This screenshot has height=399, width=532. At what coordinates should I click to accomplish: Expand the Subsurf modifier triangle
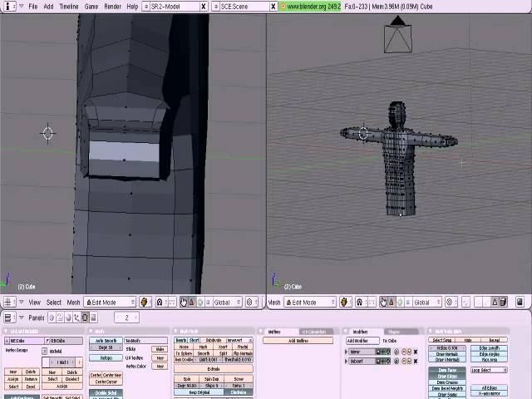point(347,362)
